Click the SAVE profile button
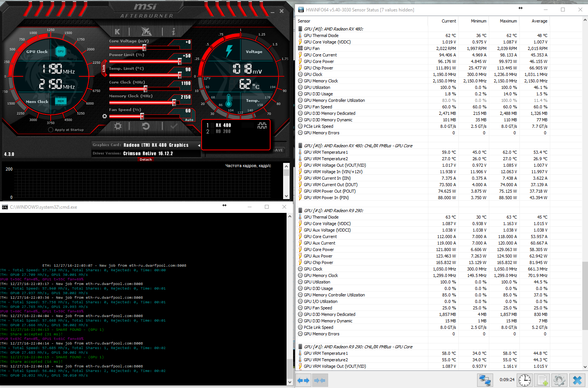 pyautogui.click(x=278, y=150)
